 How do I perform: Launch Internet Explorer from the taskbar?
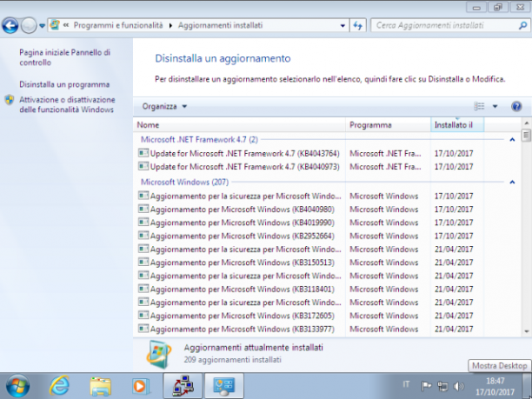[59, 386]
